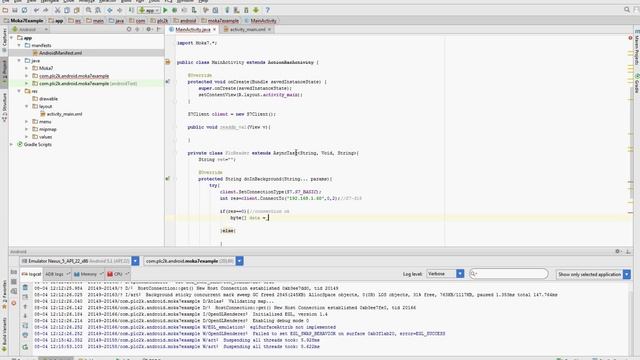Click the logcat search input field
This screenshot has width=640, height=360.
pos(509,274)
